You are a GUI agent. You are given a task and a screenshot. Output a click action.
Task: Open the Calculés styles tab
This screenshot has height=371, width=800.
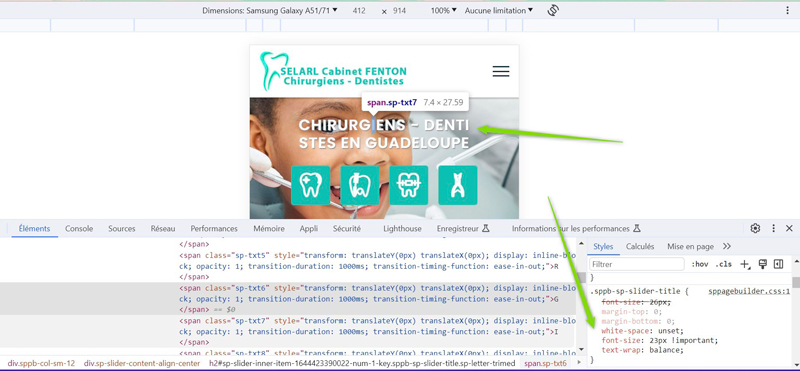pos(640,246)
